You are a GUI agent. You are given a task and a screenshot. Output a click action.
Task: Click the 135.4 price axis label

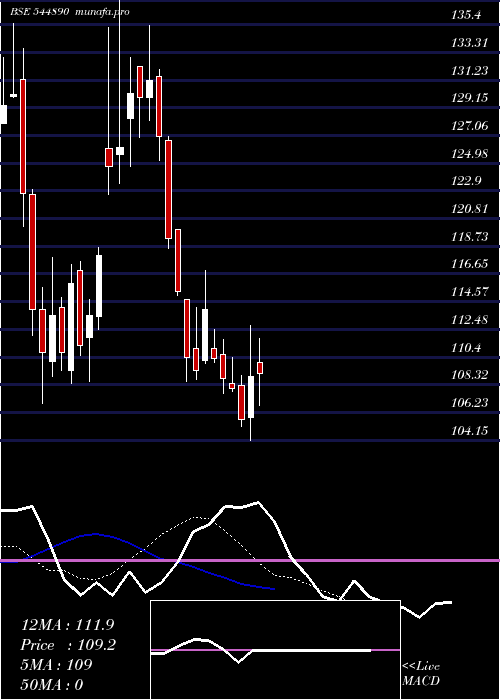tap(466, 15)
